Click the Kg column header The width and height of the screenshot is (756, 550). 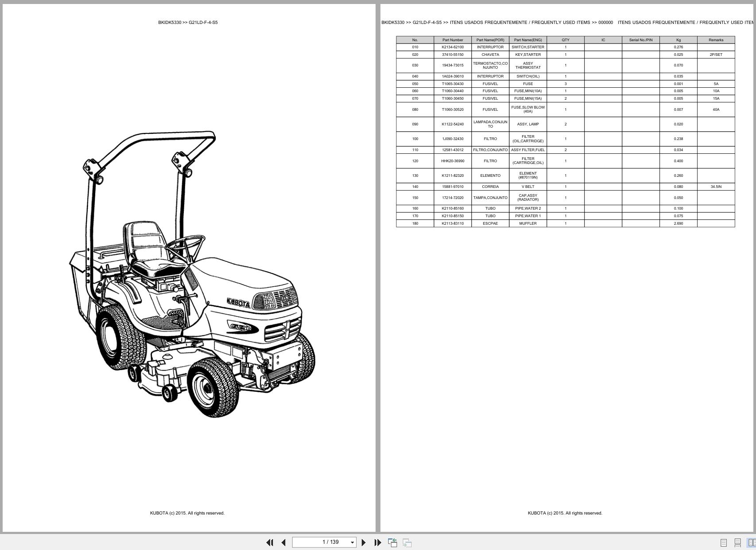678,40
